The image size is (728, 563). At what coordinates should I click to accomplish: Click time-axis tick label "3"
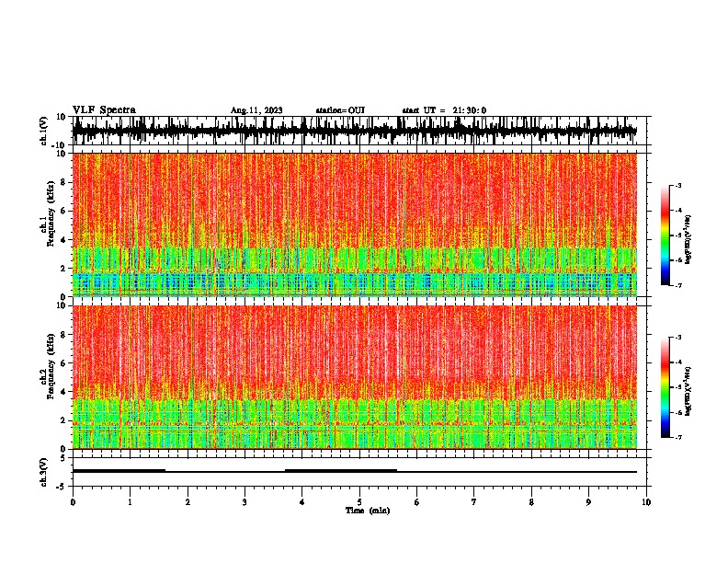245,502
